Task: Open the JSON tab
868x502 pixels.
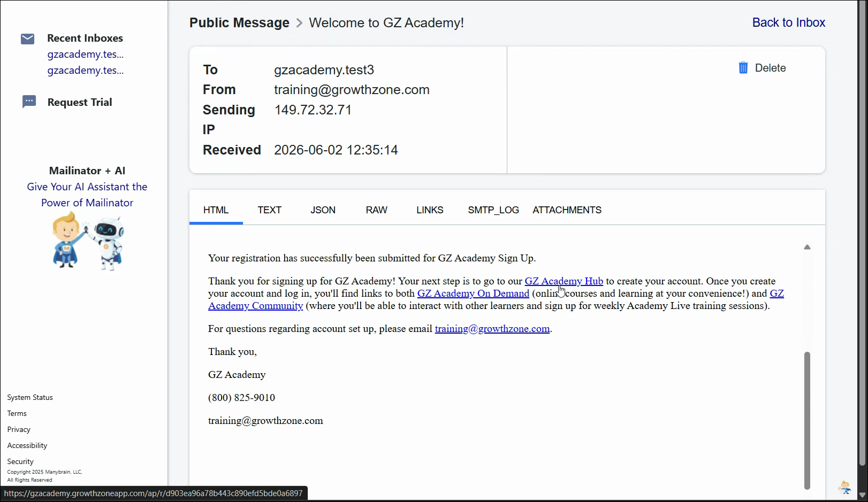Action: click(x=323, y=210)
